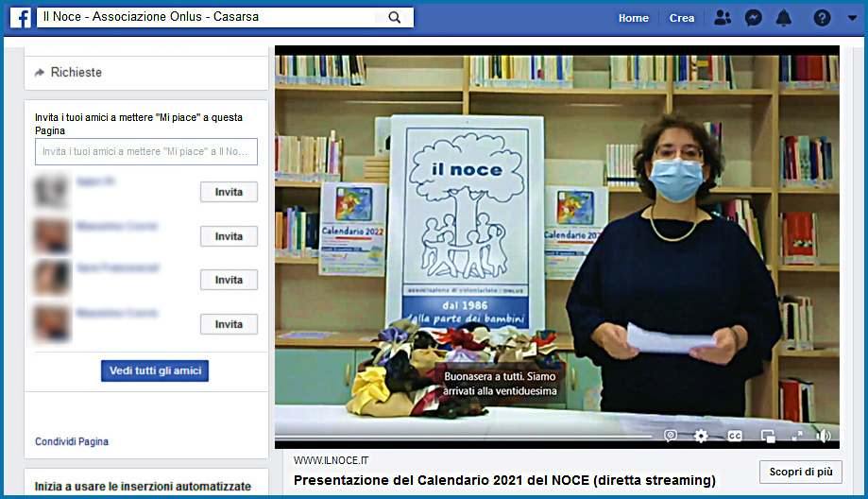Expand the video to fullscreen

tap(797, 437)
